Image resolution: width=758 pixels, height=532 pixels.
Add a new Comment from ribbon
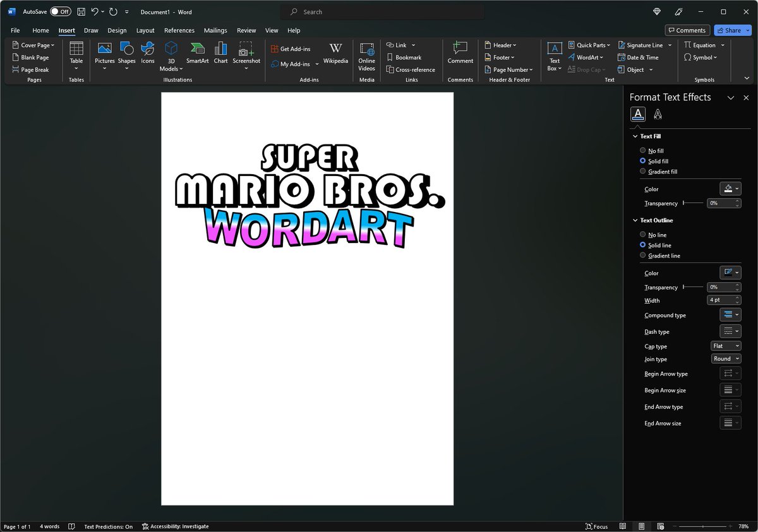tap(460, 53)
